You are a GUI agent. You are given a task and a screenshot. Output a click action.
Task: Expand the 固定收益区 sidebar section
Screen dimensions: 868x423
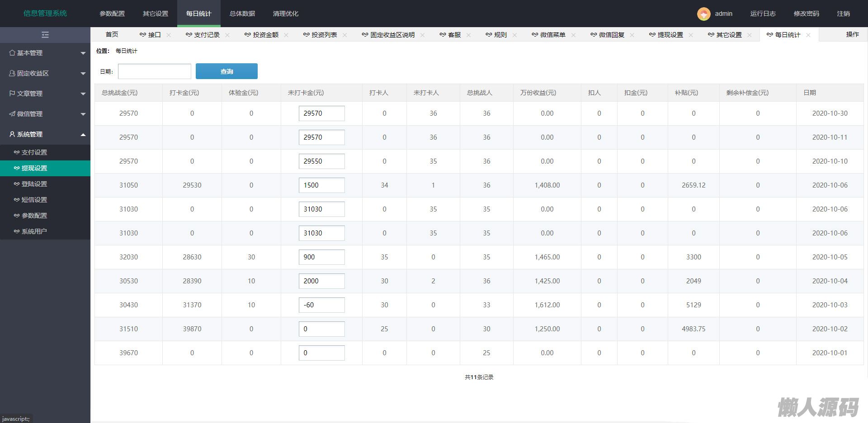pos(45,73)
